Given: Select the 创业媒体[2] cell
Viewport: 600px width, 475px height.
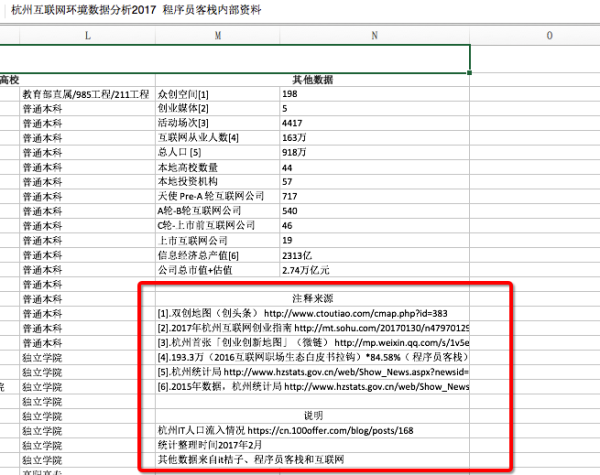Looking at the screenshot, I should click(x=218, y=109).
